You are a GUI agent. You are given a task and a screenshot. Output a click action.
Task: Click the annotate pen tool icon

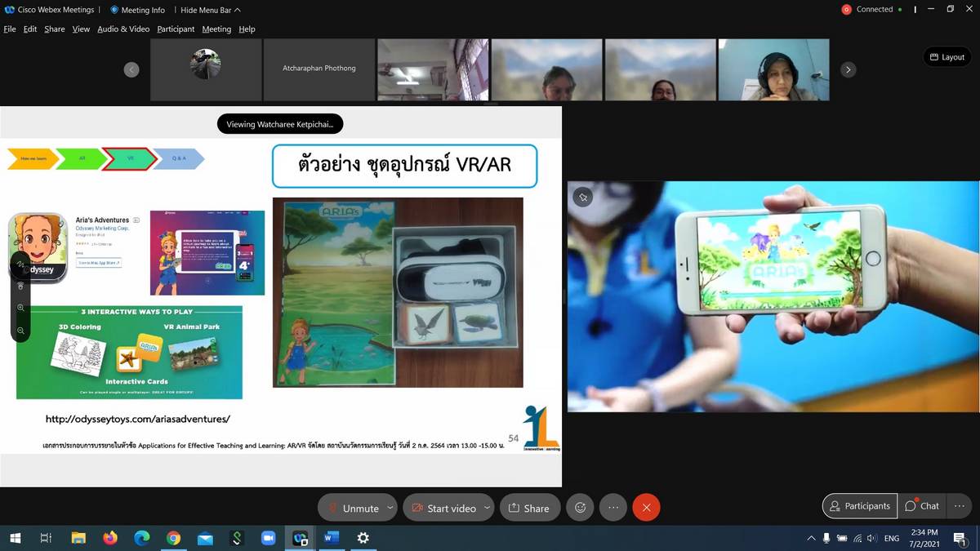click(x=20, y=265)
